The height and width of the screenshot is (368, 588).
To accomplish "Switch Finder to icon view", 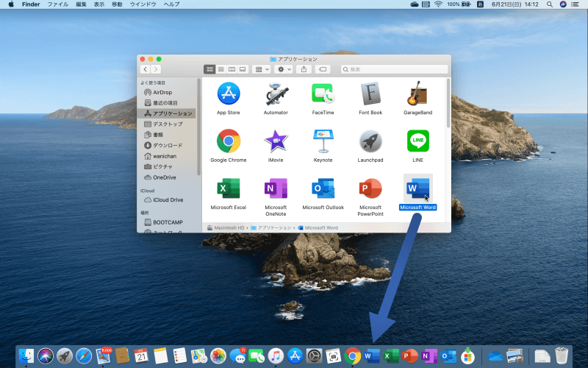I will coord(209,69).
